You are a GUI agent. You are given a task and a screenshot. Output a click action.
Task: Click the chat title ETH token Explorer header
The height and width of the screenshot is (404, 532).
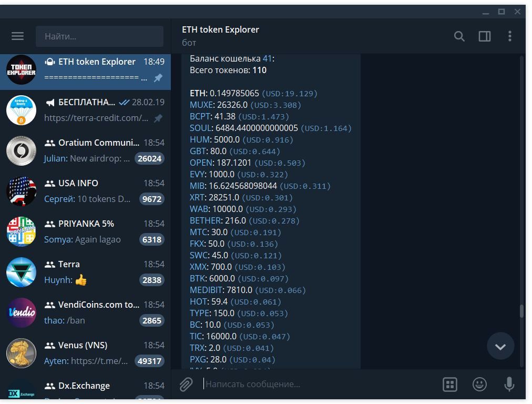click(221, 29)
